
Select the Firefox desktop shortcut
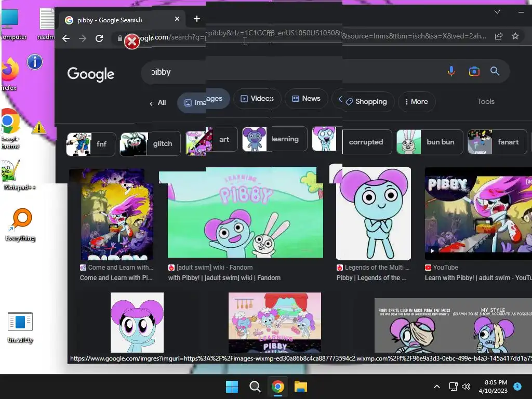coord(9,74)
